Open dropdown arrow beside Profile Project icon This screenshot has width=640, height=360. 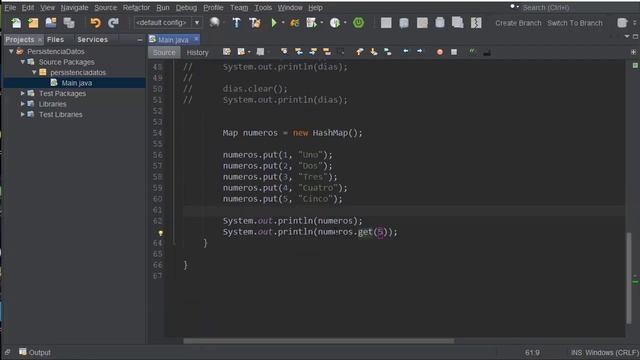(x=322, y=23)
